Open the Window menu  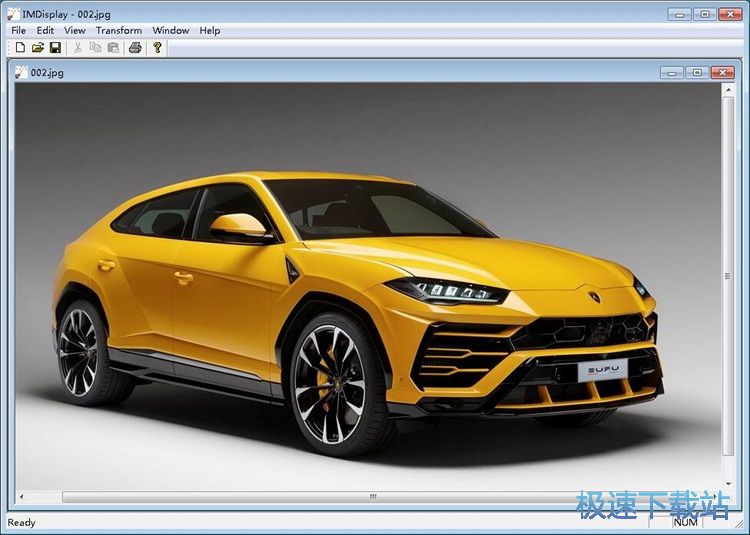coord(171,30)
